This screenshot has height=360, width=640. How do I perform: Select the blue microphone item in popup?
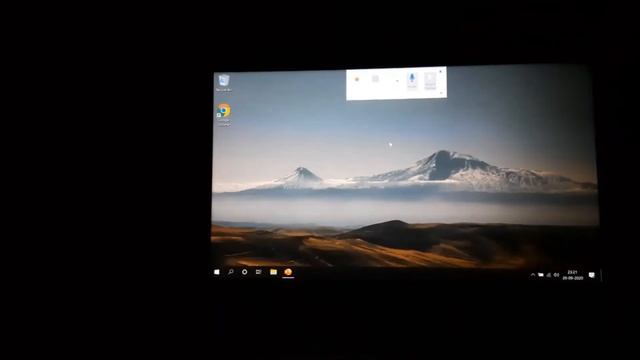[x=412, y=80]
